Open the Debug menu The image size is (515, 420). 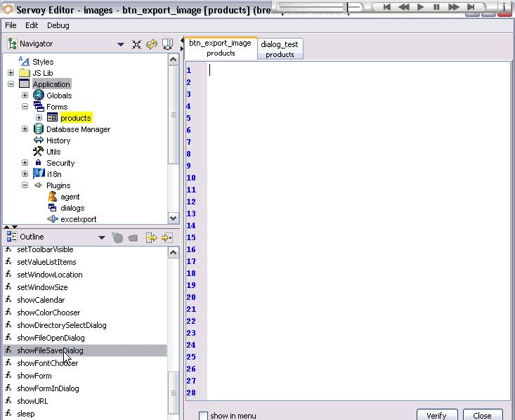[x=58, y=25]
